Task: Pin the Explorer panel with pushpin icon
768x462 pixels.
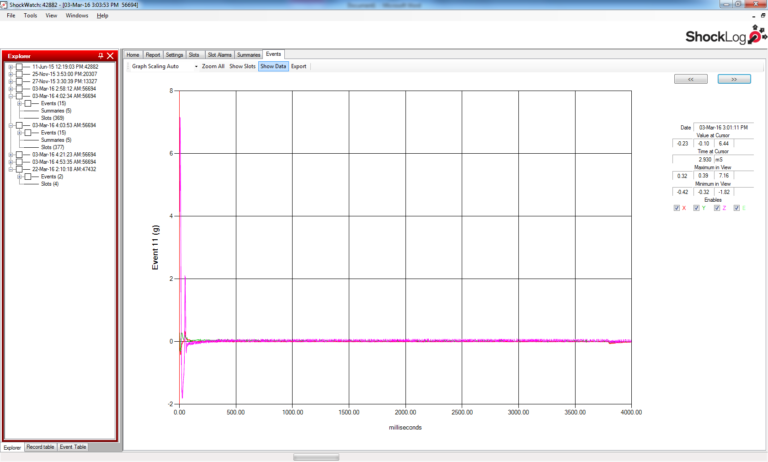Action: tap(100, 56)
